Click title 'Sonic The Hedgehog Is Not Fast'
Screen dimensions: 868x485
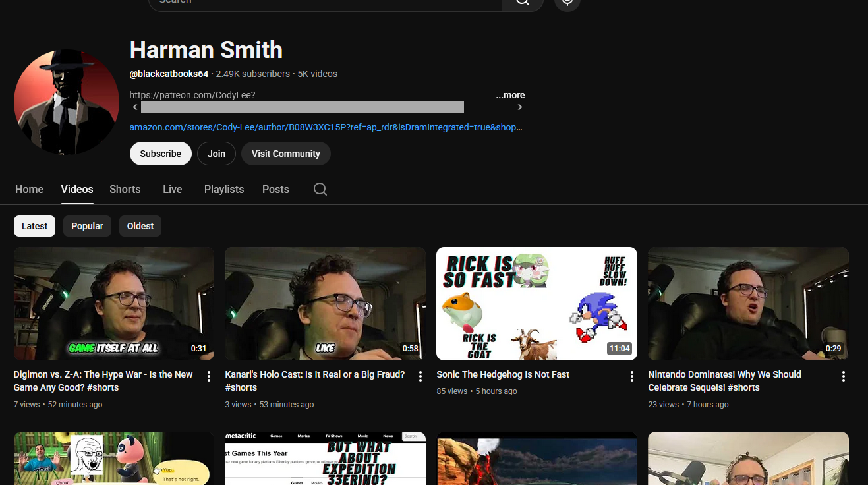point(503,374)
